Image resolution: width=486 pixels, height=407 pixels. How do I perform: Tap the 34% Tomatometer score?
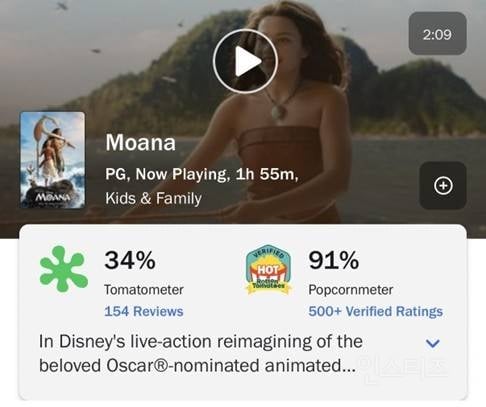click(x=130, y=260)
